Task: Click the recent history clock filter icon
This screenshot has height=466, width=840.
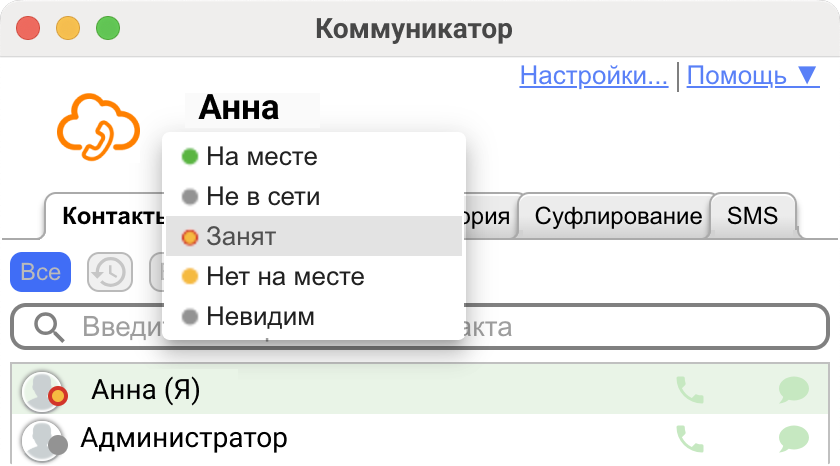Action: tap(110, 272)
